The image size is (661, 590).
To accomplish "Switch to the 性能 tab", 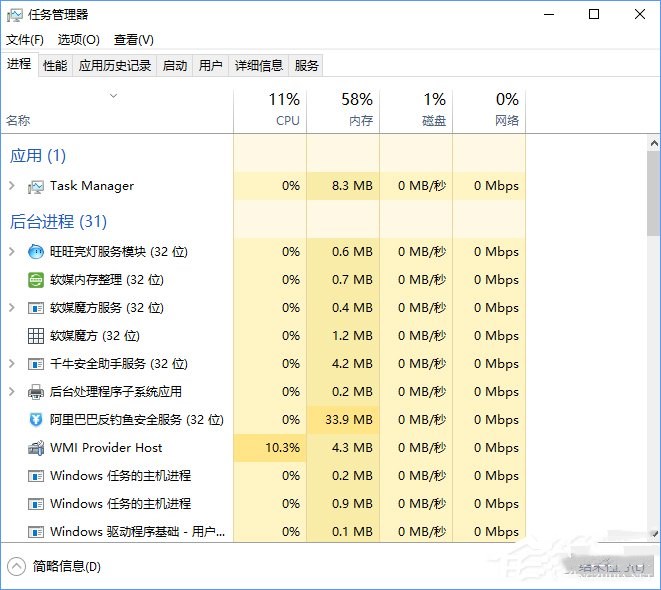I will pos(55,65).
